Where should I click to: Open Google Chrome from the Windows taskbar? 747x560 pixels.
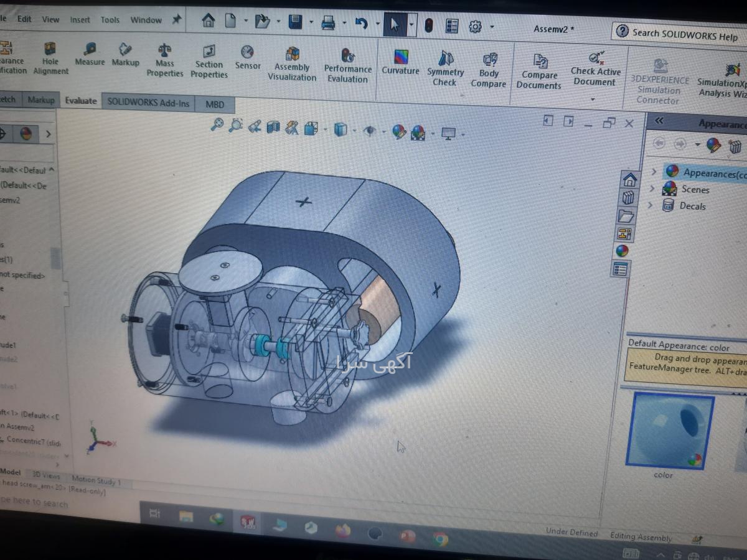(440, 539)
